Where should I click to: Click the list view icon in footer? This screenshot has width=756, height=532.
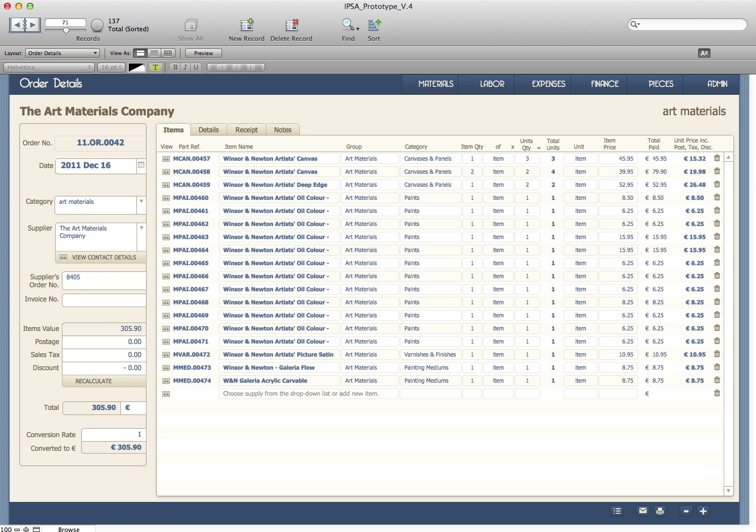coord(617,511)
